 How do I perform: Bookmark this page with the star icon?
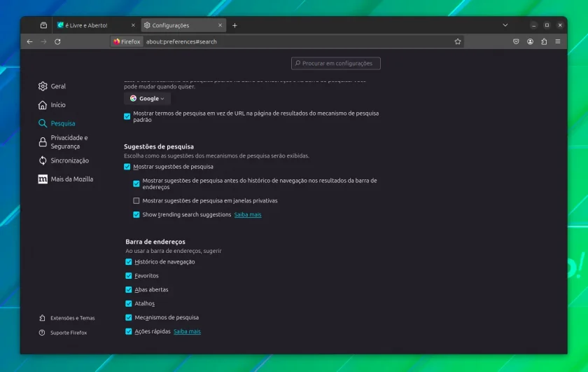tap(458, 41)
